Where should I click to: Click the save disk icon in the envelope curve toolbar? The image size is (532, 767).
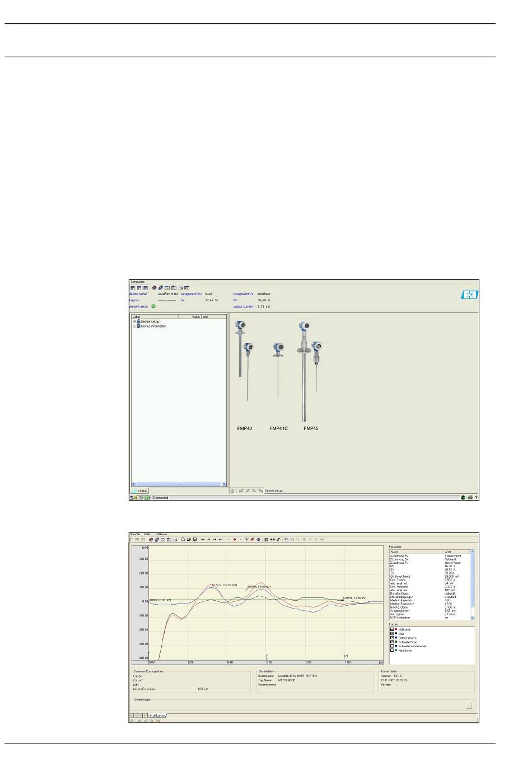pos(194,540)
